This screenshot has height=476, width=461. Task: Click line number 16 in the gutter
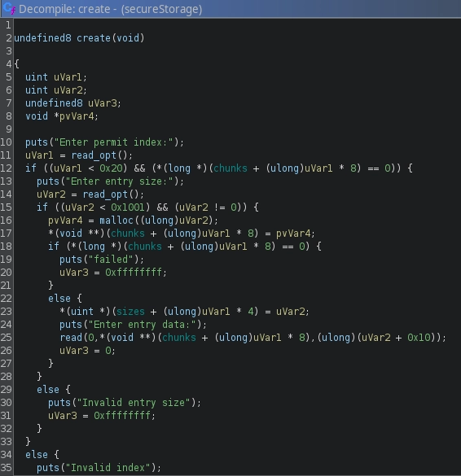tap(6, 221)
